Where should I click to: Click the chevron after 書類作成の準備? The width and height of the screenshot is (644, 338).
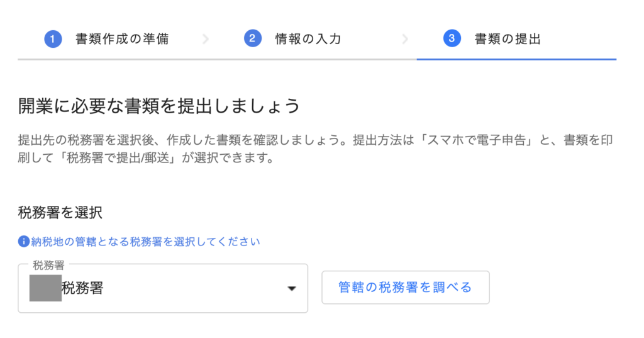pyautogui.click(x=206, y=39)
